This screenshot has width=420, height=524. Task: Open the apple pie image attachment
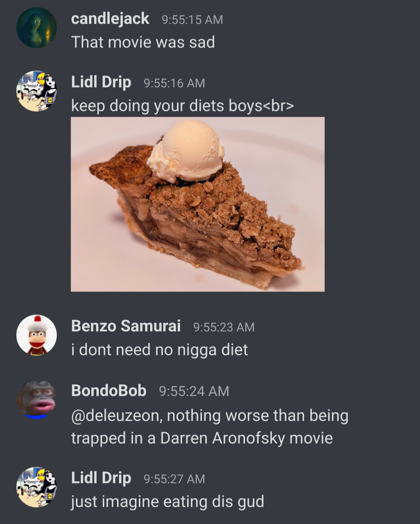(198, 204)
